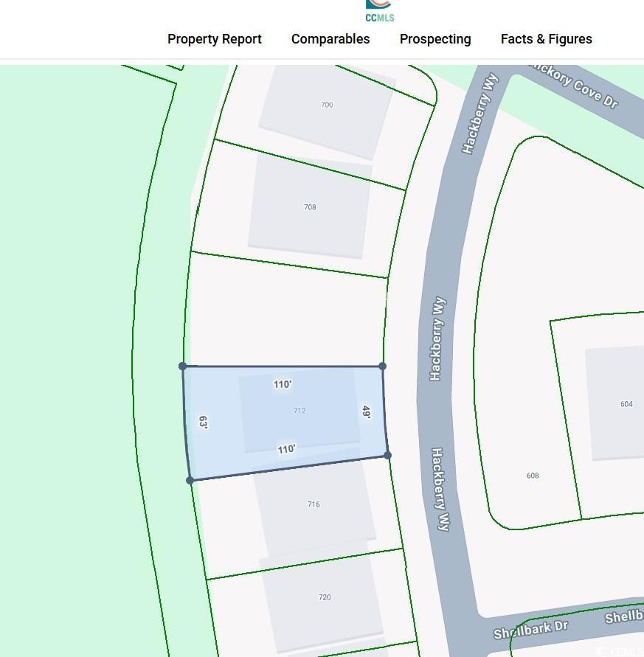Click the upper 110' dimension label
Viewport: 644px width, 657px height.
(283, 384)
